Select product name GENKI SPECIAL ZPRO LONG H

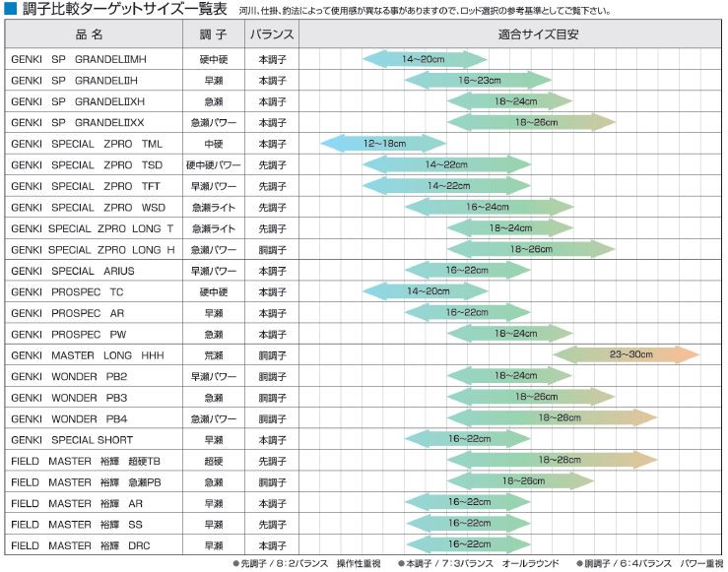pyautogui.click(x=93, y=250)
